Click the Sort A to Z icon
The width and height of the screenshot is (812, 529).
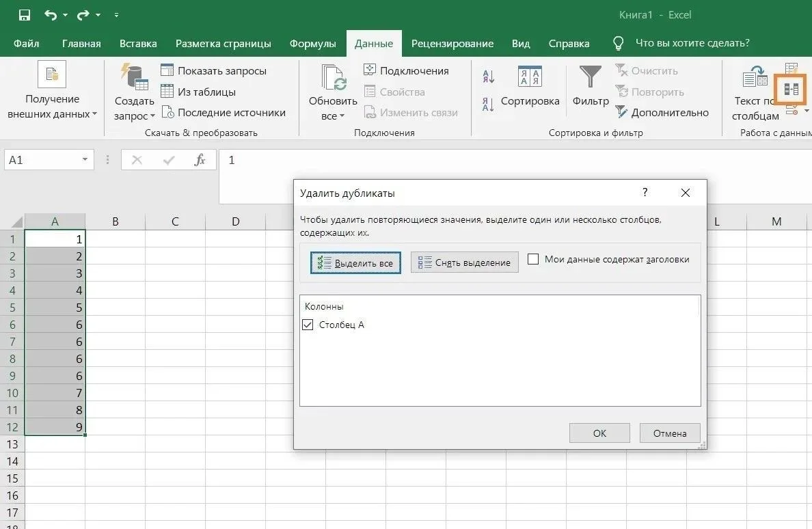click(x=488, y=77)
